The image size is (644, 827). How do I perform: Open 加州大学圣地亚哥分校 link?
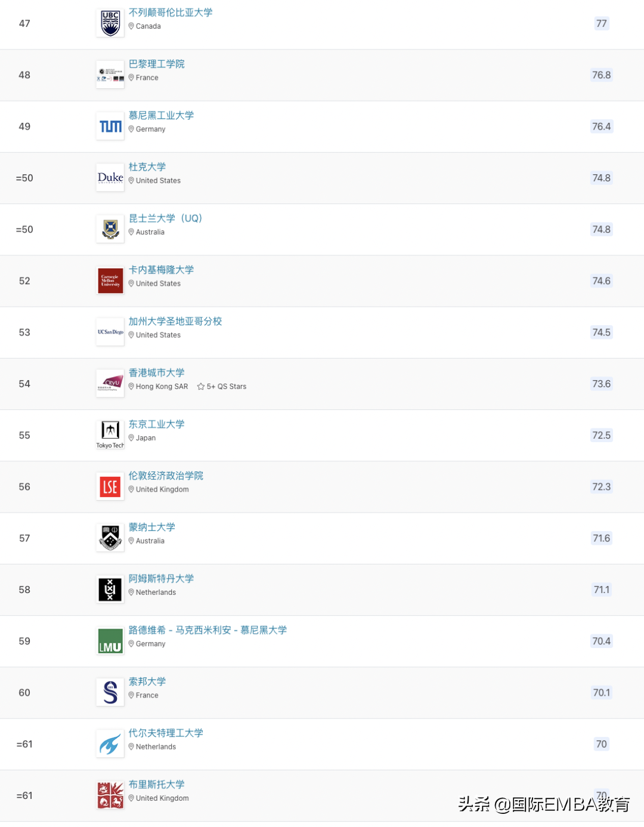(x=175, y=321)
